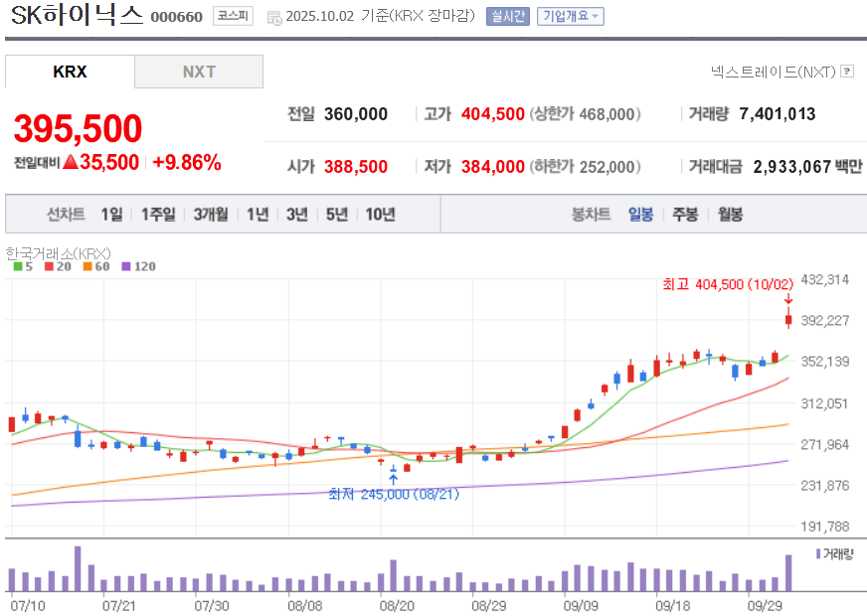This screenshot has height=616, width=867.
Task: Click the 코스피 market badge
Action: pos(233,16)
